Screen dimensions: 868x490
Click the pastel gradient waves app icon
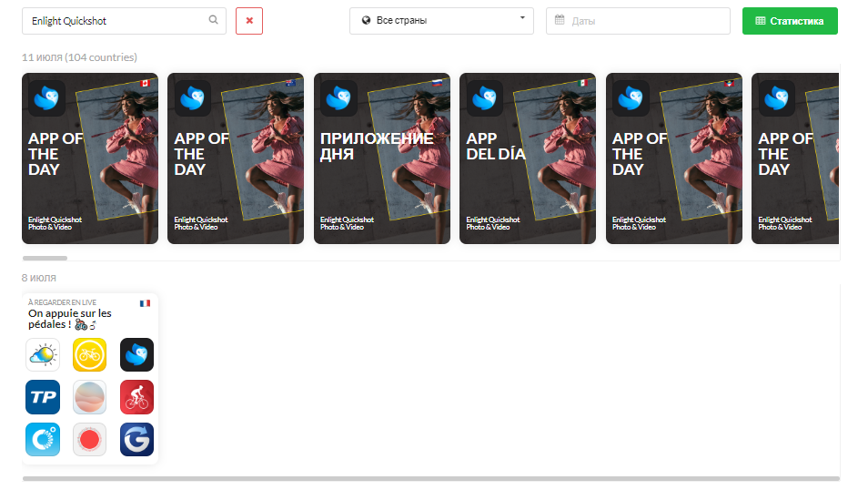[90, 397]
